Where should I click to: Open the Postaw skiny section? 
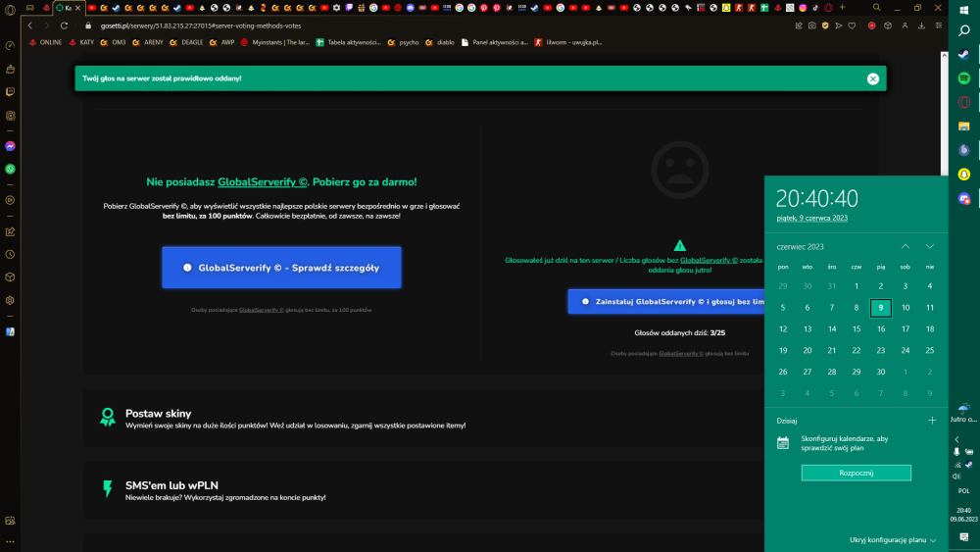tap(422, 419)
